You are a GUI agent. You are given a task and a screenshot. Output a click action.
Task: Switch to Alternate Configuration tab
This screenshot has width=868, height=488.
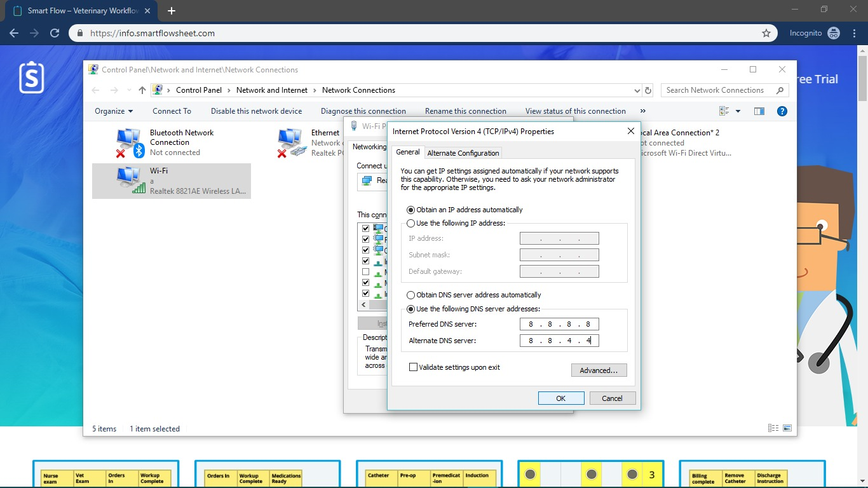[463, 153]
